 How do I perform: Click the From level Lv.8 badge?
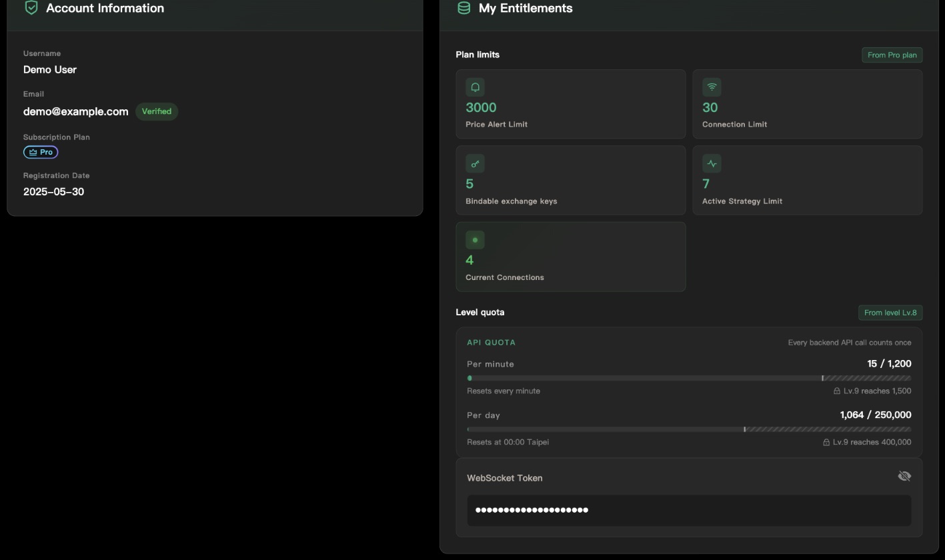tap(890, 312)
